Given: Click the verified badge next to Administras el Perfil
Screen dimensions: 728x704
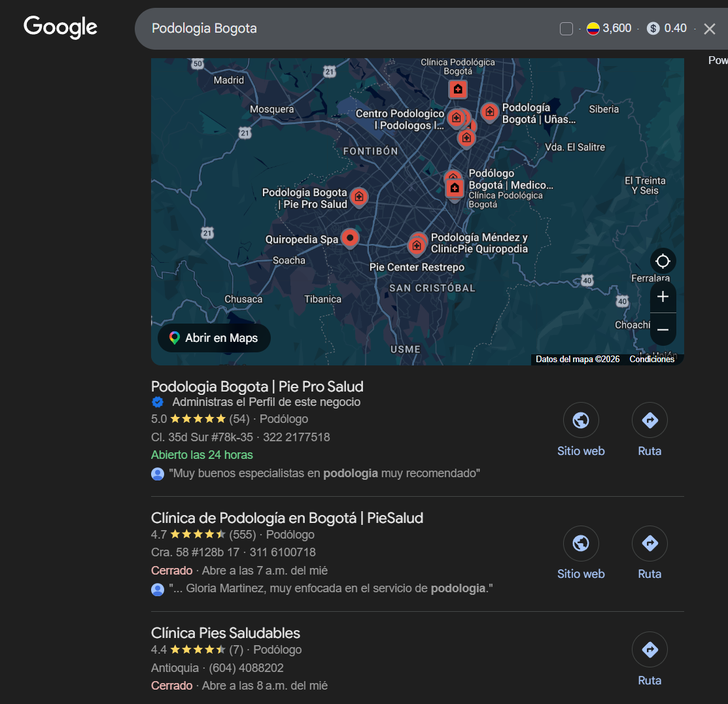Looking at the screenshot, I should (158, 402).
